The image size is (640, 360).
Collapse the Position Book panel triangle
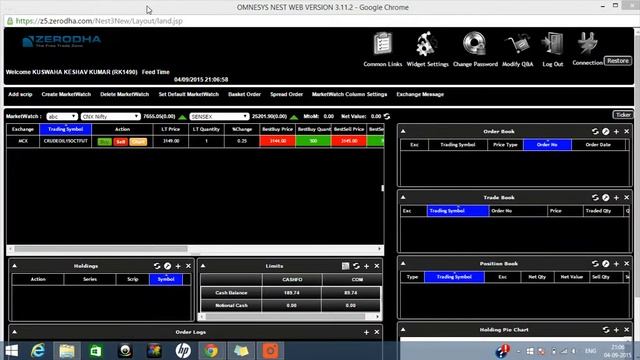(403, 263)
